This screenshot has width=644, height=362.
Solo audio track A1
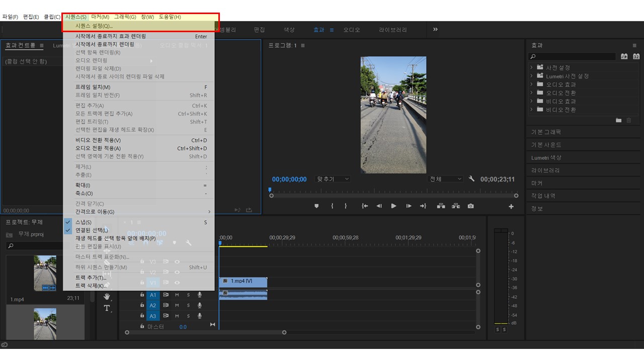click(188, 295)
